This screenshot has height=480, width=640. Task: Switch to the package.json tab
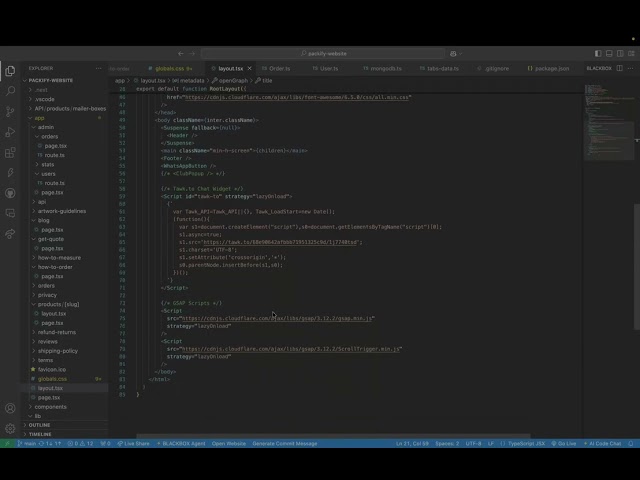click(x=551, y=68)
